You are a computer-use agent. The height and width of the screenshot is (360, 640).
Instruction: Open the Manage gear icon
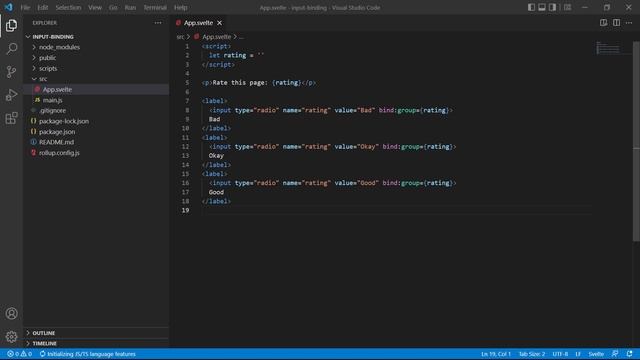click(11, 337)
